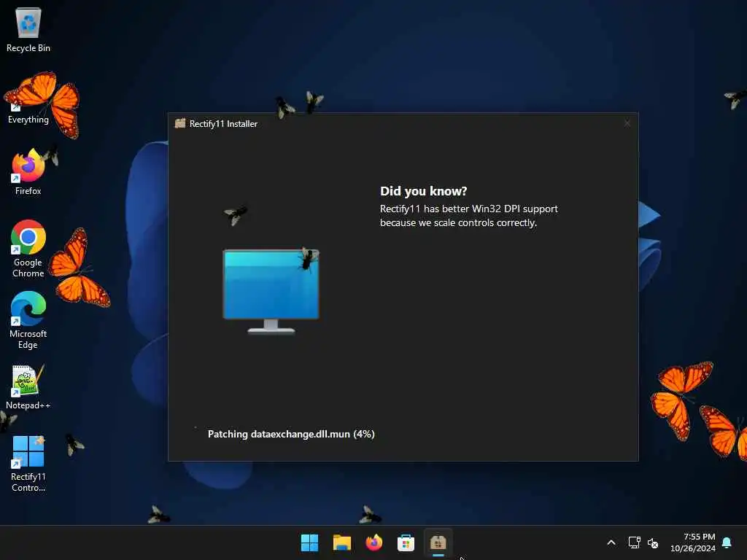Viewport: 747px width, 560px height.
Task: Open the notification bell icon
Action: [727, 542]
